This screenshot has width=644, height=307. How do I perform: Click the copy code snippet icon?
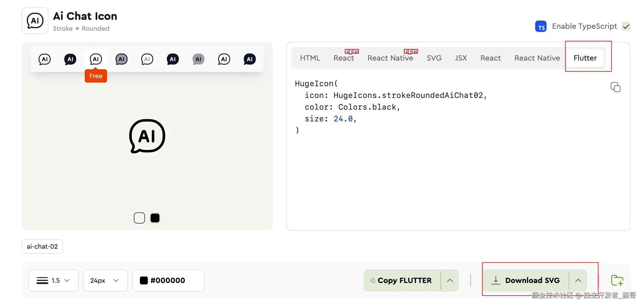click(x=616, y=87)
